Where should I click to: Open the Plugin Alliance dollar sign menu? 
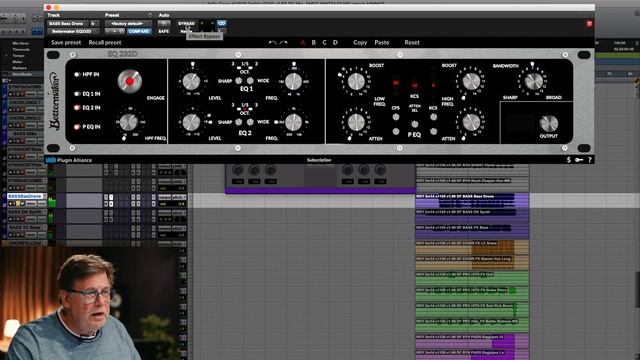pyautogui.click(x=569, y=160)
